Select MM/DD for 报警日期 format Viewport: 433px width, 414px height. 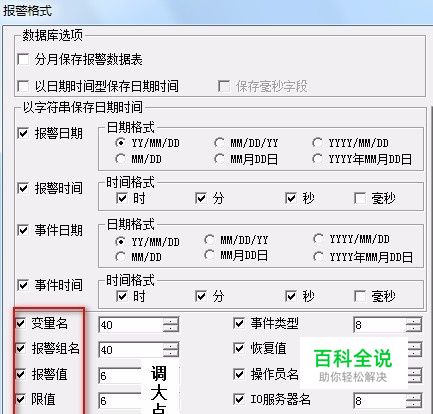pos(120,159)
